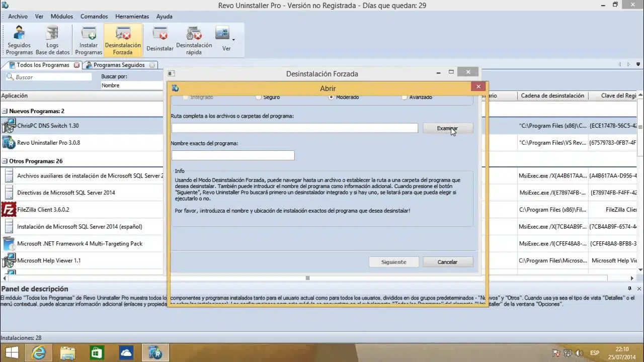644x362 pixels.
Task: Open the Buscar por Nombre dropdown
Action: click(132, 85)
